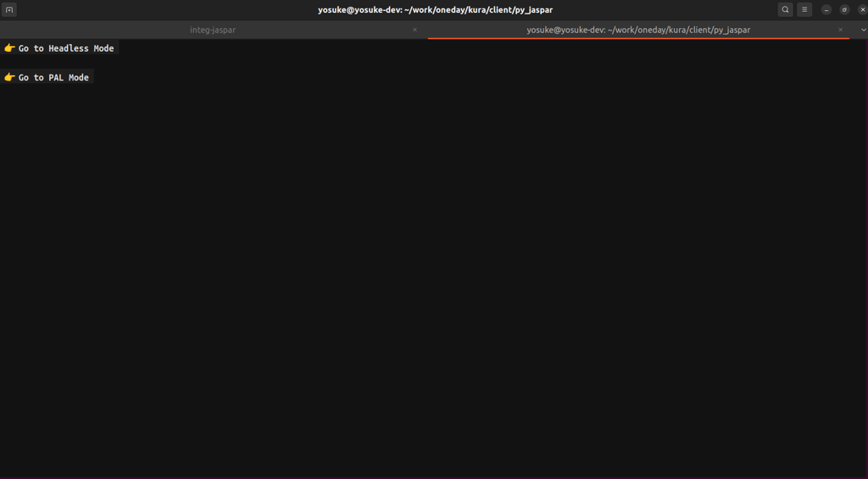
Task: Open the terminal search icon
Action: [x=785, y=9]
